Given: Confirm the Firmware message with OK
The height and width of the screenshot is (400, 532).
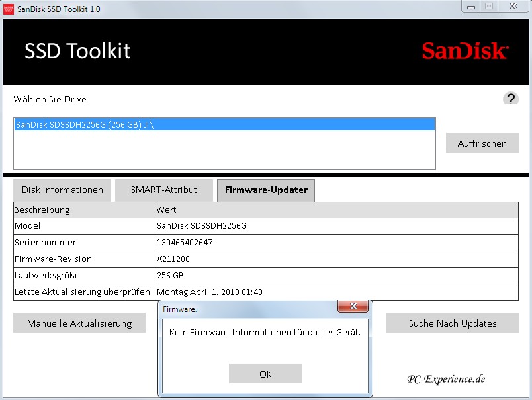Looking at the screenshot, I should point(265,374).
